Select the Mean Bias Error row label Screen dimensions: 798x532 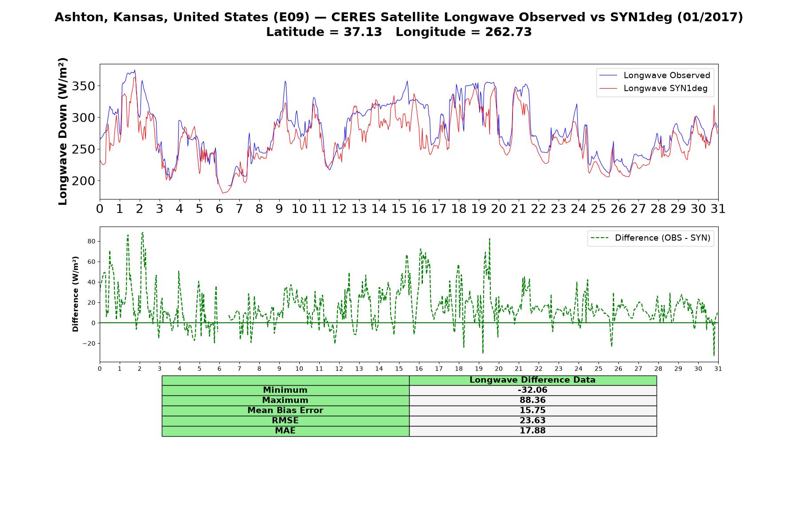coord(285,411)
